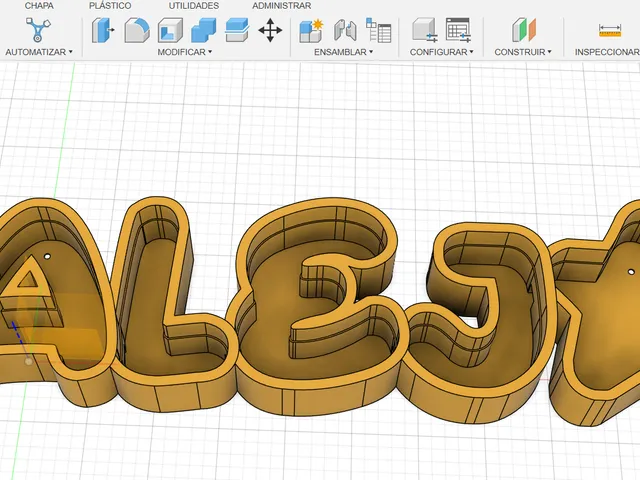This screenshot has height=480, width=640.
Task: Expand the CONSTRUIR dropdown
Action: coord(523,52)
